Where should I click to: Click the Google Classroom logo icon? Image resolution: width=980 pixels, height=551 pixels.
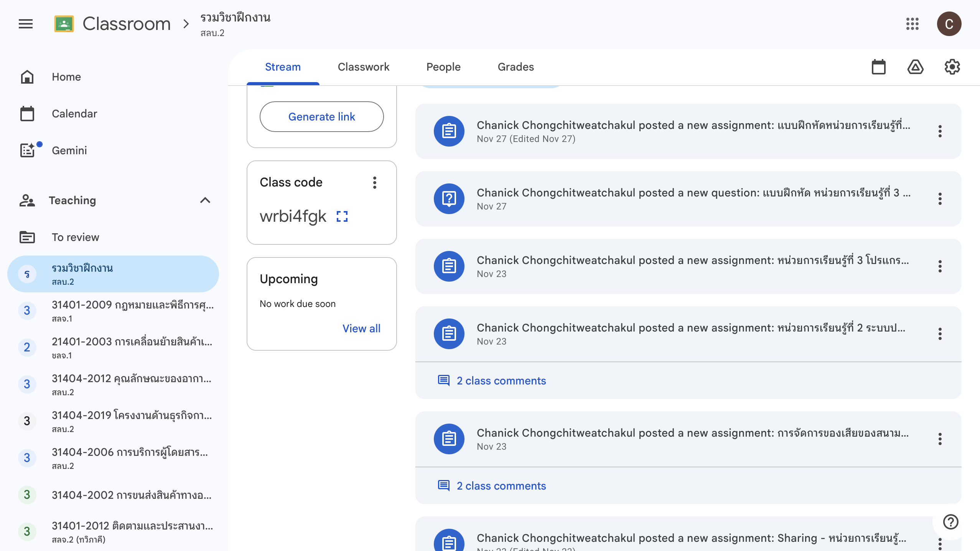click(x=64, y=24)
